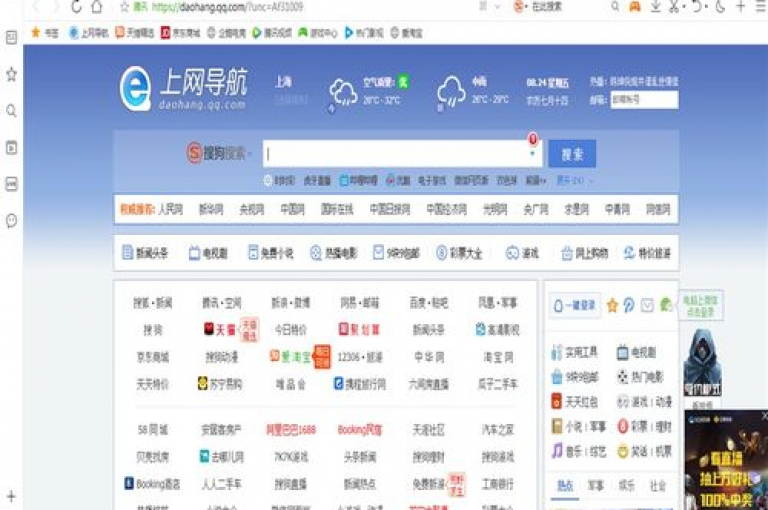The width and height of the screenshot is (768, 510).
Task: Click the browser address bar URL
Action: [x=227, y=7]
